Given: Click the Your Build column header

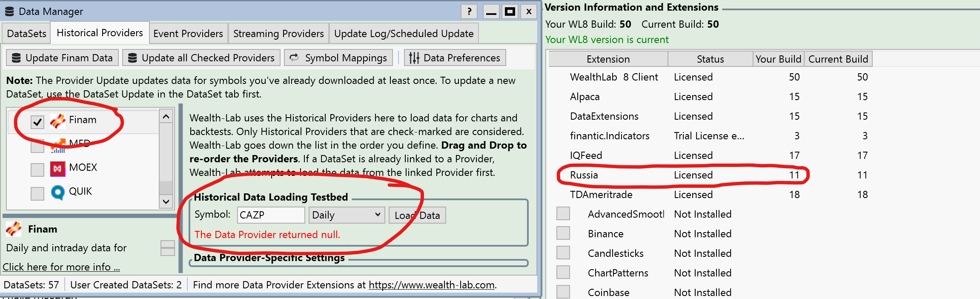Looking at the screenshot, I should (778, 59).
